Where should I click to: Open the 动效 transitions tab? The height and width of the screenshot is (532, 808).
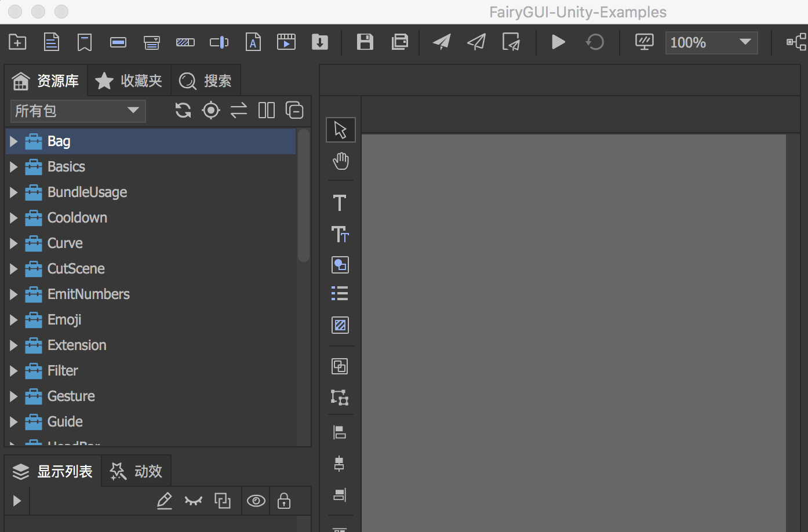137,471
